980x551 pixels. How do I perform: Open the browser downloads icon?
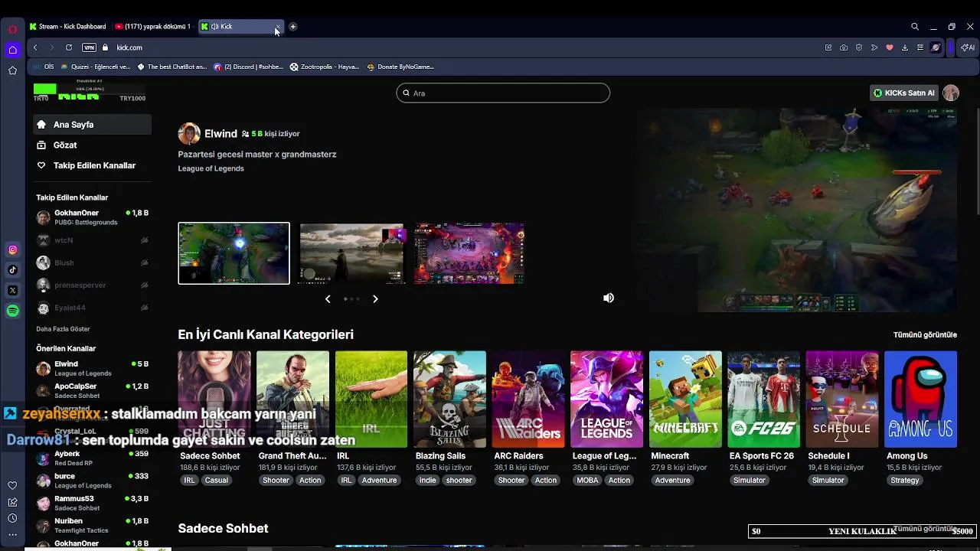click(905, 47)
